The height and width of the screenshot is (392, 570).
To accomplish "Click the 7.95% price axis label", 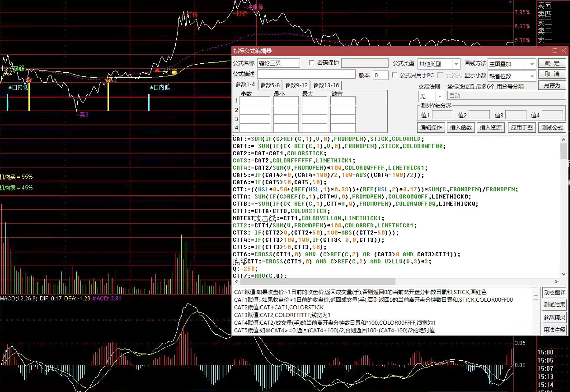I will pyautogui.click(x=522, y=12).
